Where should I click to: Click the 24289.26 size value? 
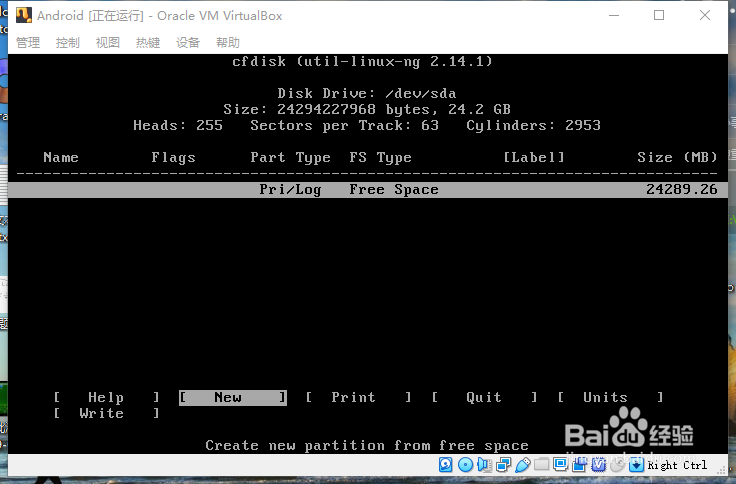pyautogui.click(x=682, y=190)
